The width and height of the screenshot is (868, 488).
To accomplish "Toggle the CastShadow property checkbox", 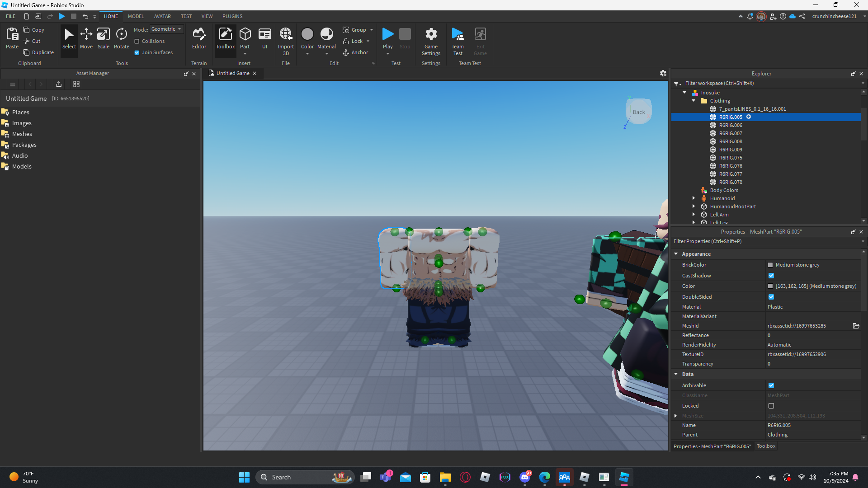I will 771,276.
